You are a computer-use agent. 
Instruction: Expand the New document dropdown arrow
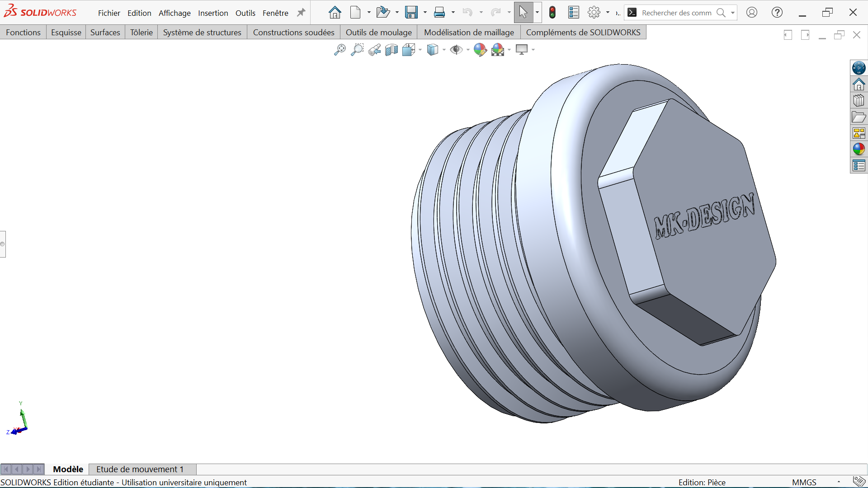(369, 13)
